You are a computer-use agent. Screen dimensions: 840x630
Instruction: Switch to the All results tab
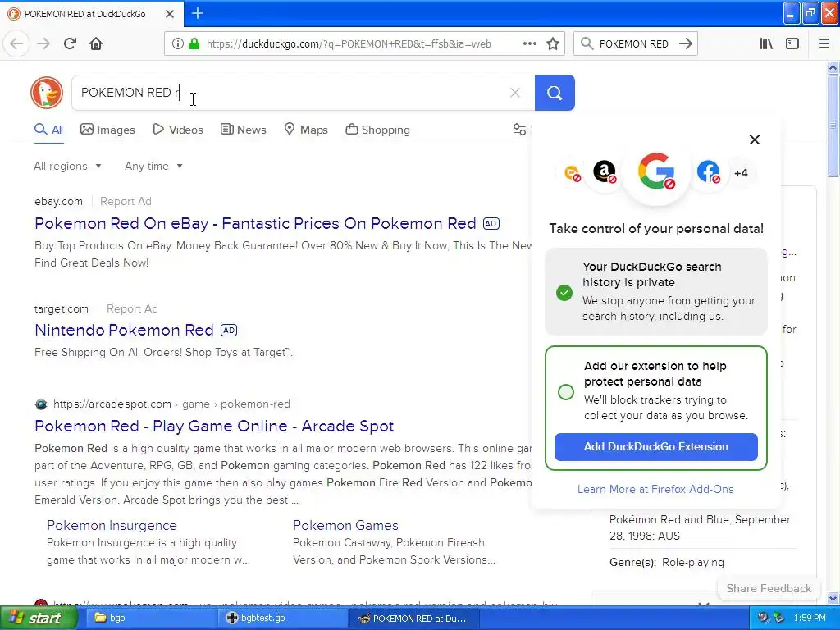point(48,130)
